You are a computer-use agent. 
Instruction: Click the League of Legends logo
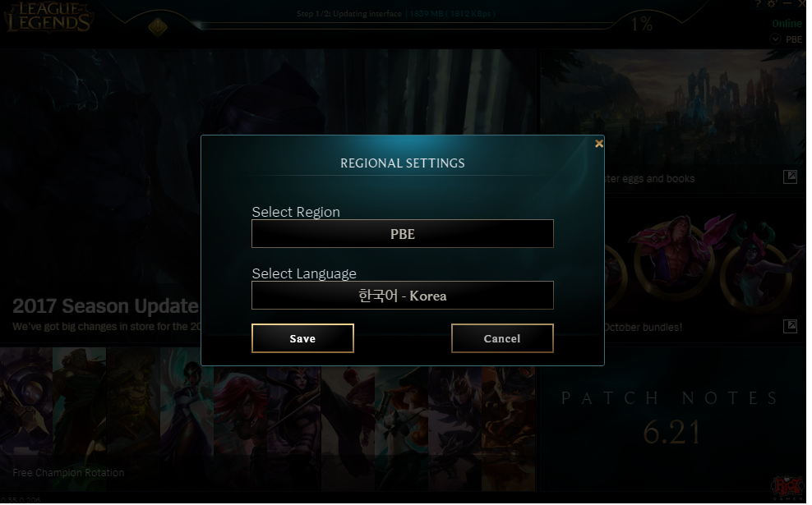click(48, 17)
